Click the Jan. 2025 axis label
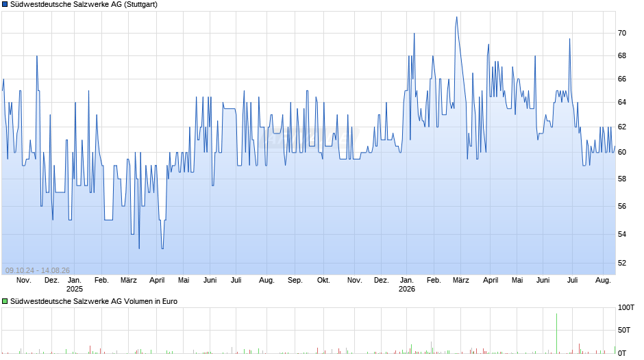Screen dimensions: 644x360 pyautogui.click(x=75, y=285)
